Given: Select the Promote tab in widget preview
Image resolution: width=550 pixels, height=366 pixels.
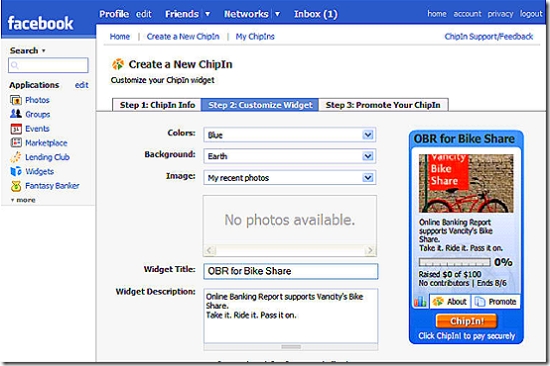Looking at the screenshot, I should [496, 301].
